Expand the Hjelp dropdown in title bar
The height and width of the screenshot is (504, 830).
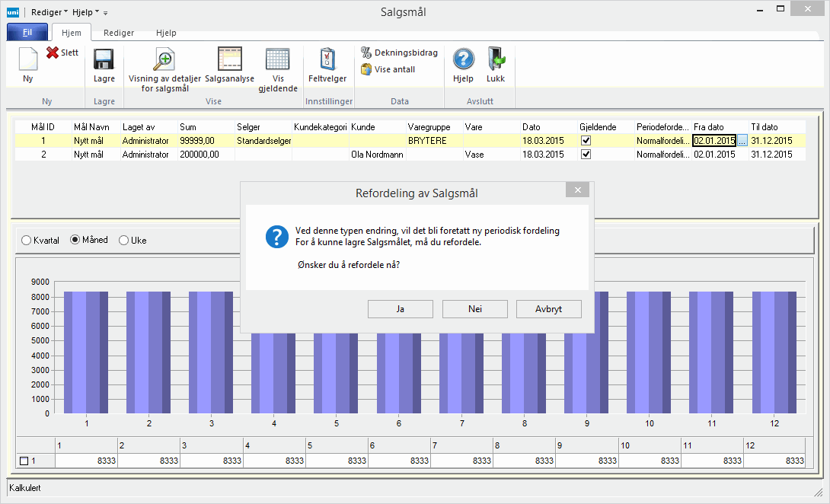click(x=85, y=12)
